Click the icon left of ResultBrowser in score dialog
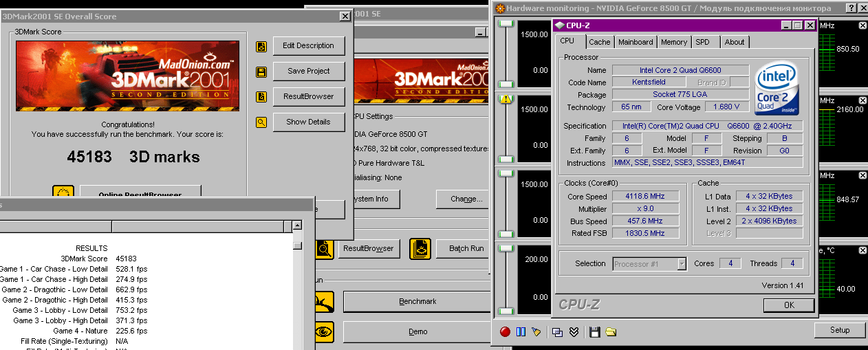Viewport: 868px width, 350px height. 261,97
